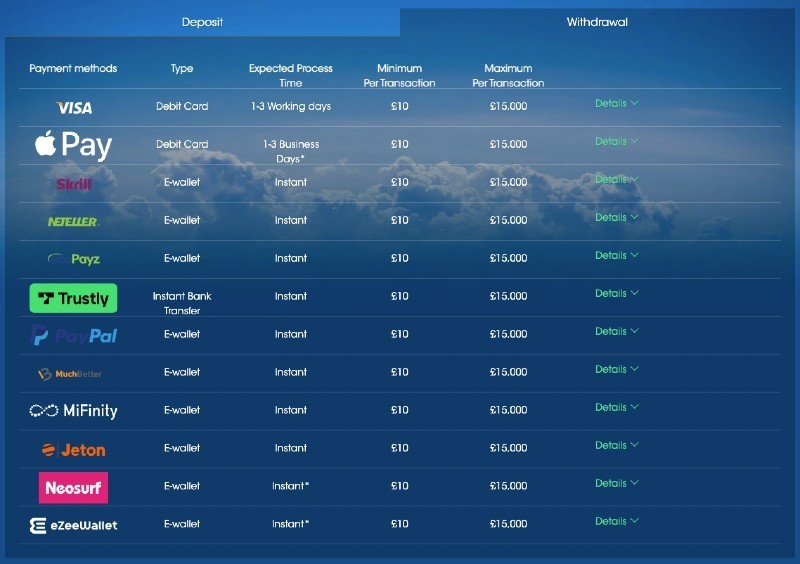Click 'Instant' in the Neteller row

[291, 220]
